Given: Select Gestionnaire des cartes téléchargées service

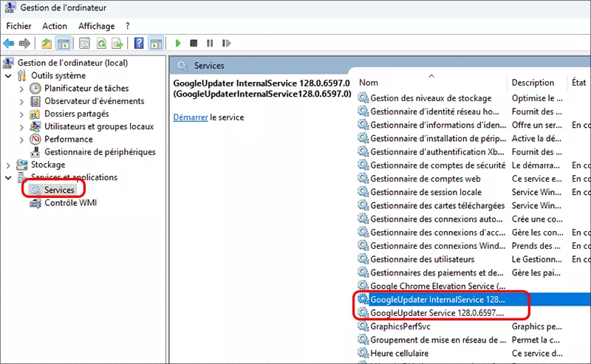Looking at the screenshot, I should click(437, 206).
